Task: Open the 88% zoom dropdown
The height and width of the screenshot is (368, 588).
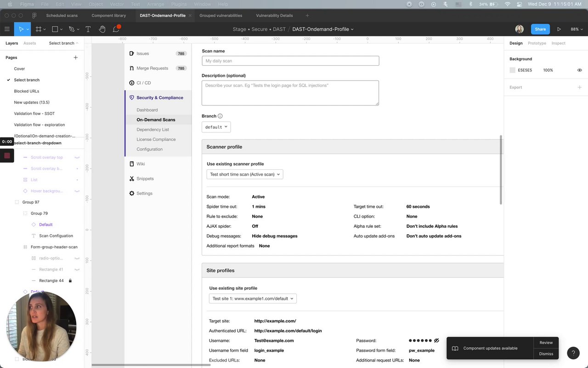Action: (x=576, y=29)
